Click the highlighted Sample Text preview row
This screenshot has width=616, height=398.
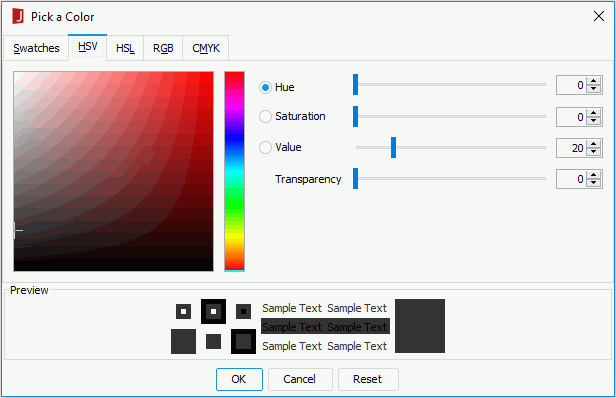coord(325,326)
